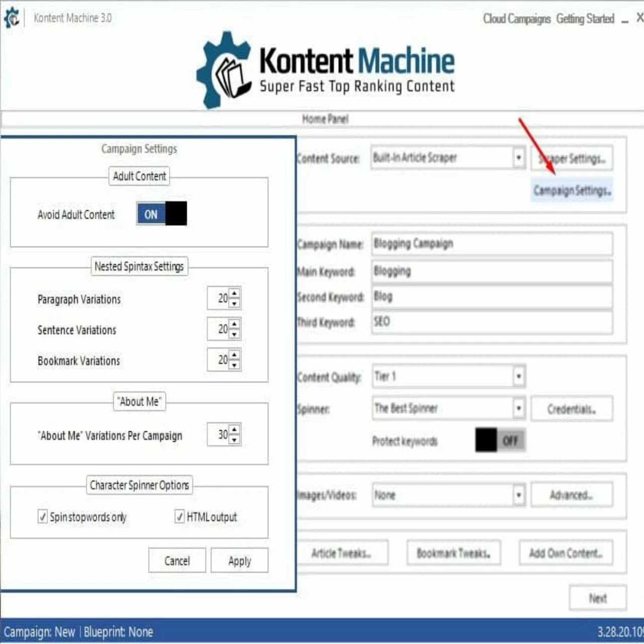
Task: Open Advanced images/videos options
Action: coord(572,495)
